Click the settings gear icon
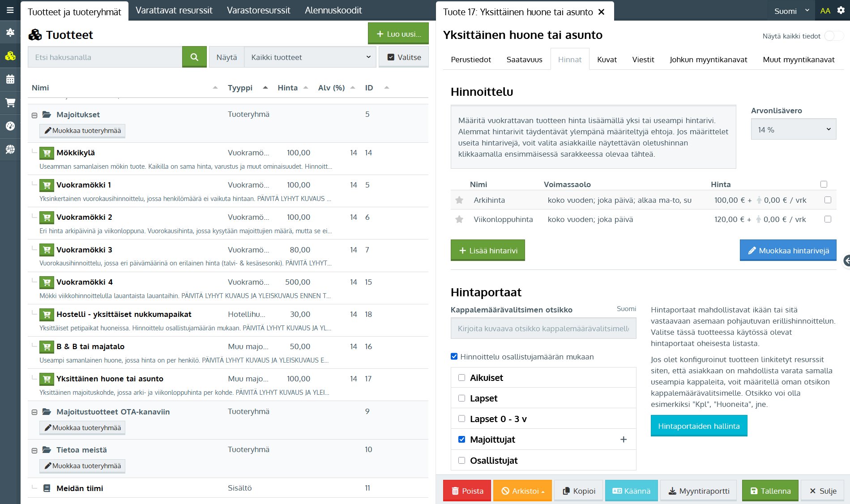 pos(841,10)
